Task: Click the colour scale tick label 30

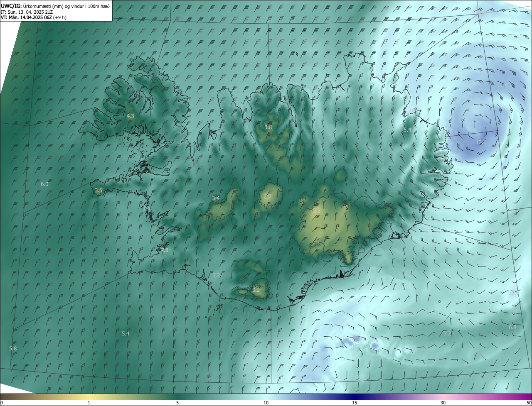Action: [443, 403]
